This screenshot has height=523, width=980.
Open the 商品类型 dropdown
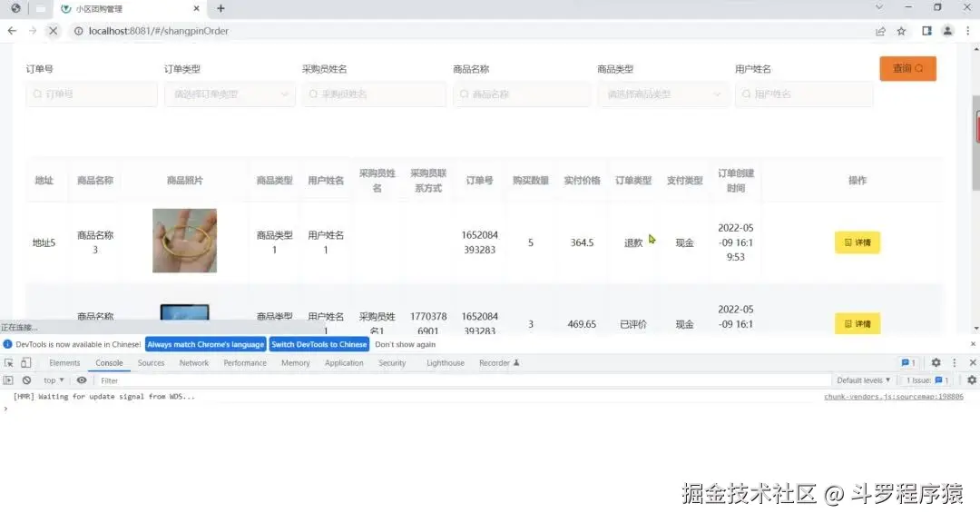pos(662,94)
